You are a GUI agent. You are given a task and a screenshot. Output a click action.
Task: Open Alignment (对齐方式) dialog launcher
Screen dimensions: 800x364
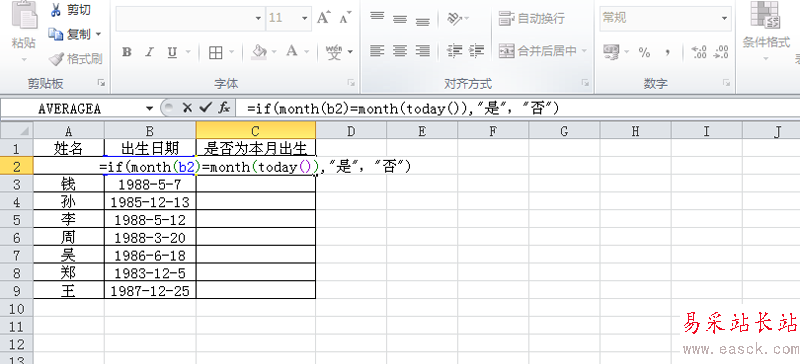(x=585, y=83)
